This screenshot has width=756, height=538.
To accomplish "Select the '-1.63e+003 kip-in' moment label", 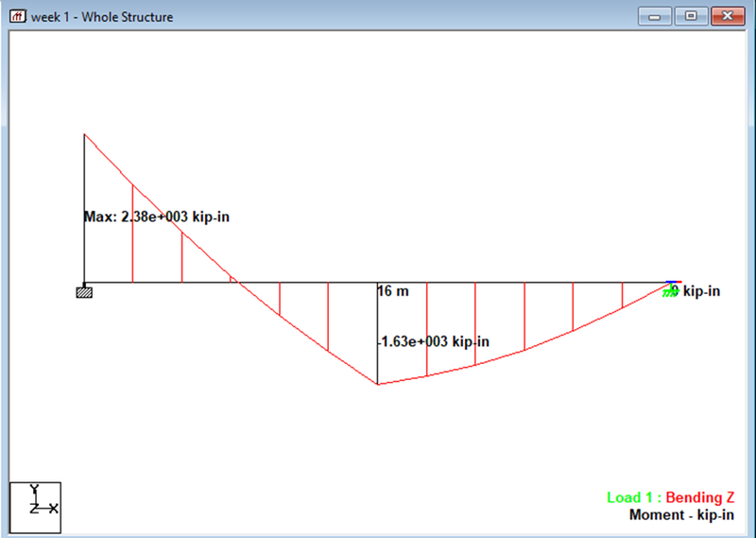I will (434, 341).
